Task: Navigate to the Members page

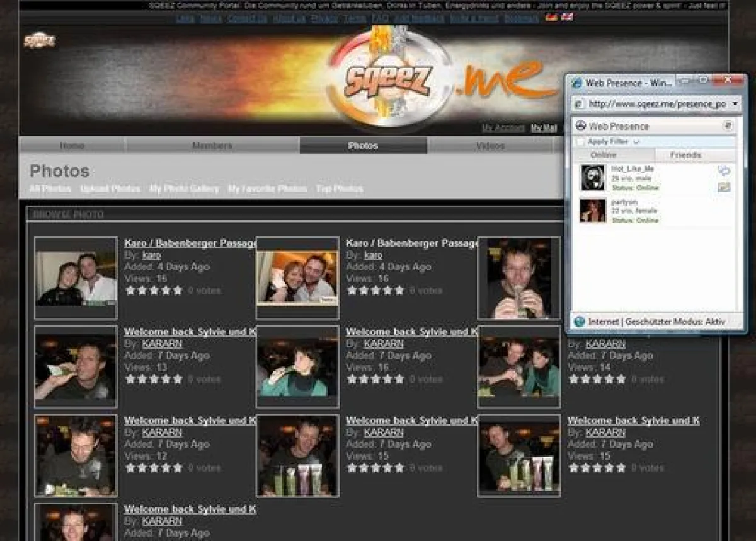Action: 212,146
